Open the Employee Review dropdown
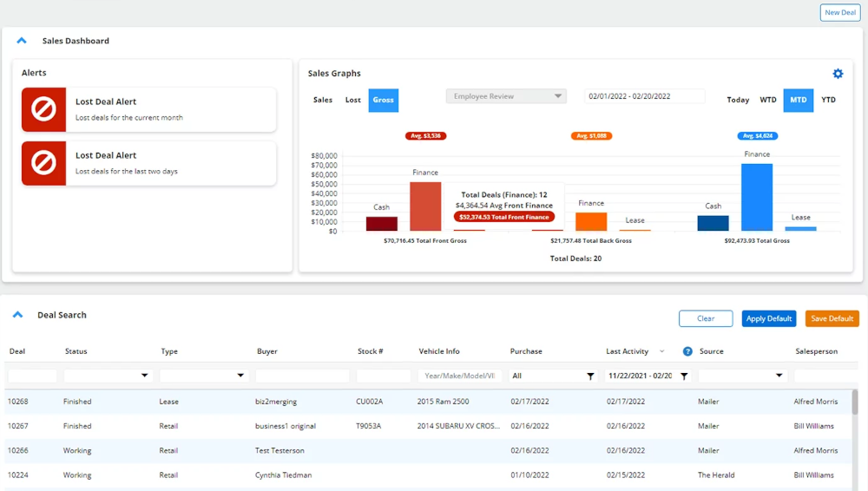This screenshot has width=868, height=491. (x=506, y=96)
